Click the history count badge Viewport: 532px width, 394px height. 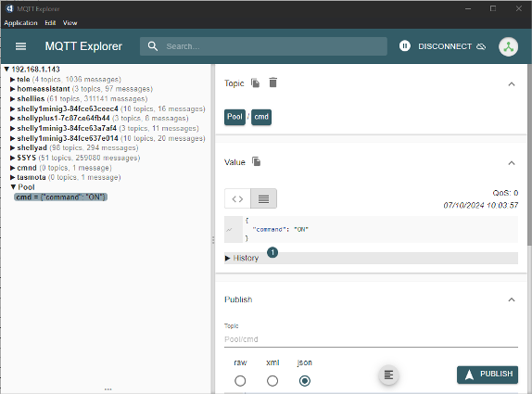coord(272,252)
